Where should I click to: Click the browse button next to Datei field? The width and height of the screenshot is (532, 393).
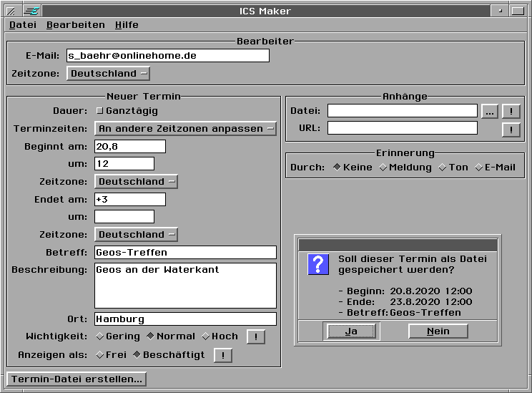click(489, 111)
